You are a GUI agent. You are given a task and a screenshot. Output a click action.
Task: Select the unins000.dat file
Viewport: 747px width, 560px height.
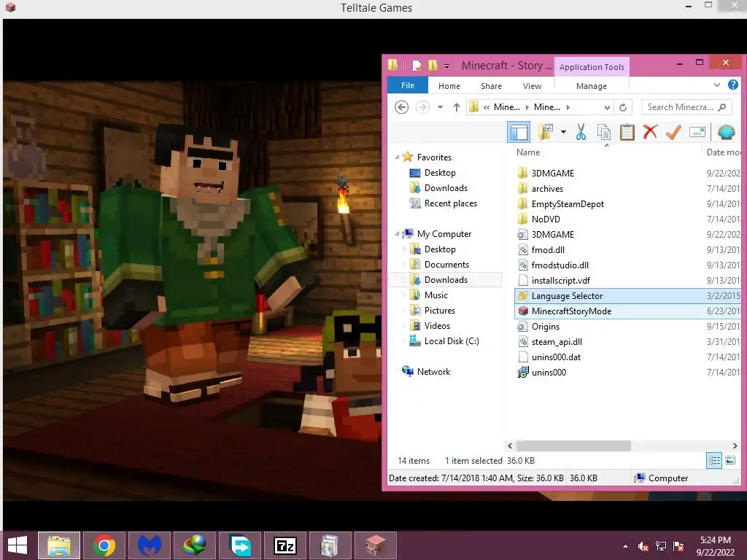tap(556, 357)
